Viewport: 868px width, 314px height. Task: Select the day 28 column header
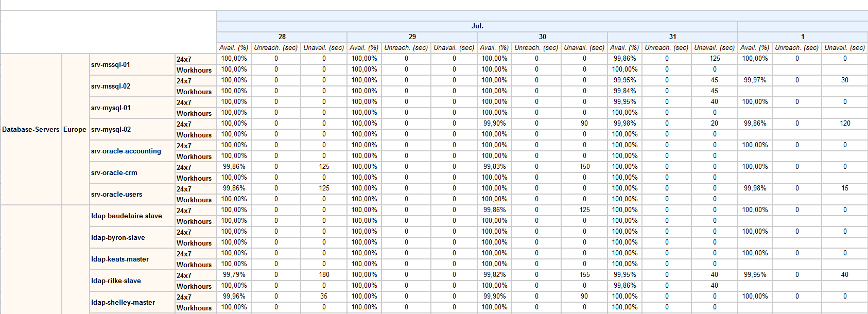(x=282, y=37)
